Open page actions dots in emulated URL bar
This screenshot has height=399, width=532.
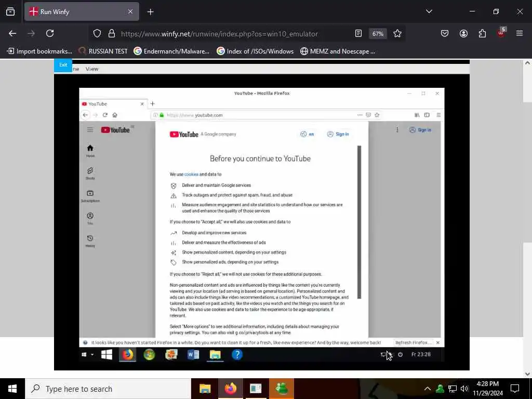(360, 115)
